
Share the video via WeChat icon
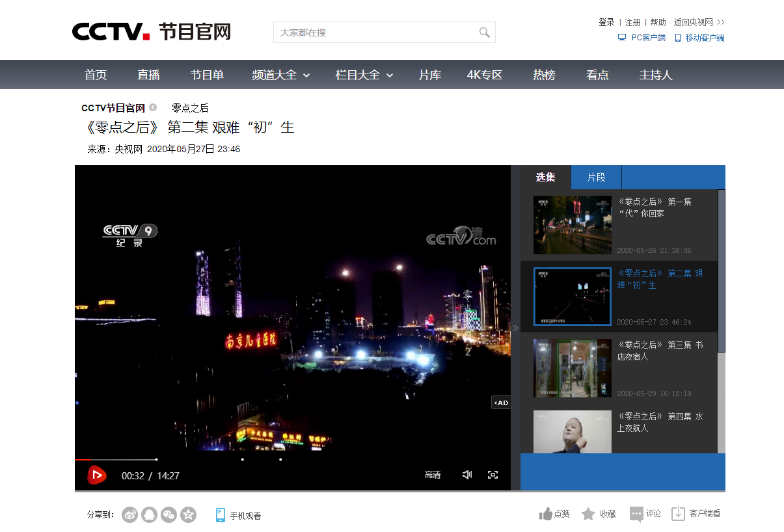(x=169, y=515)
